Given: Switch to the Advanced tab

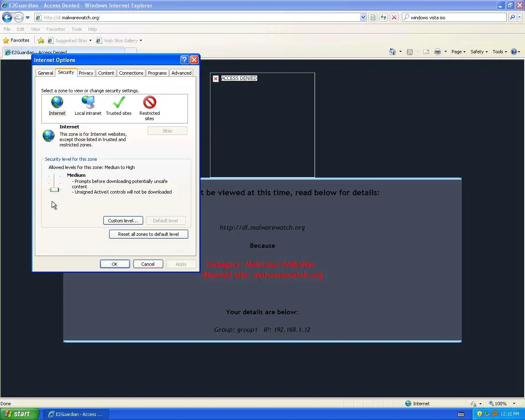Looking at the screenshot, I should pyautogui.click(x=181, y=73).
